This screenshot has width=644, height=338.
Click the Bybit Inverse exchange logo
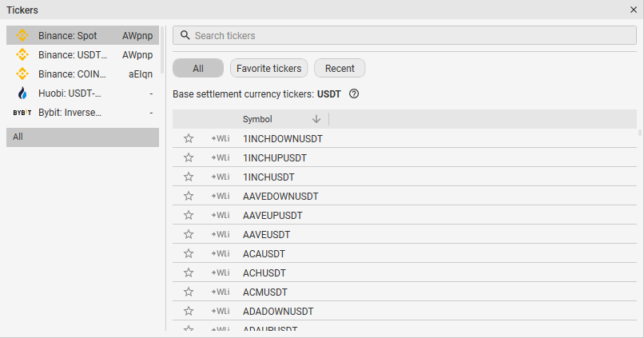click(22, 113)
